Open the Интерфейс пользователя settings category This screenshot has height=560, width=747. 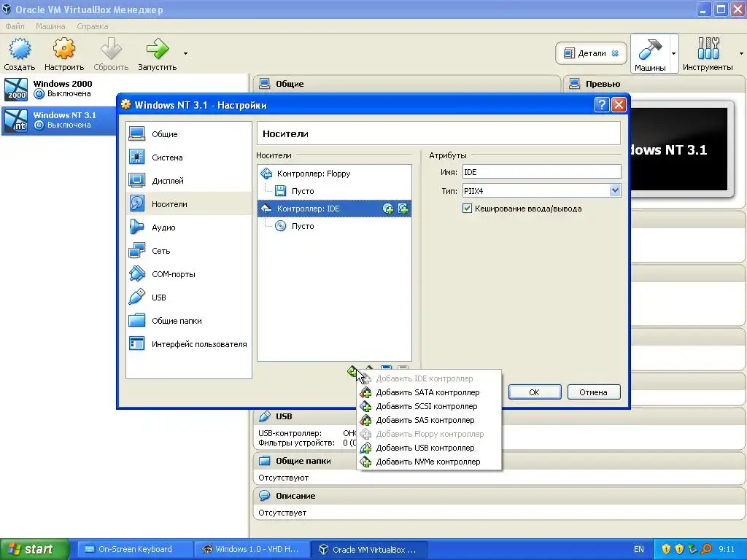pos(189,344)
